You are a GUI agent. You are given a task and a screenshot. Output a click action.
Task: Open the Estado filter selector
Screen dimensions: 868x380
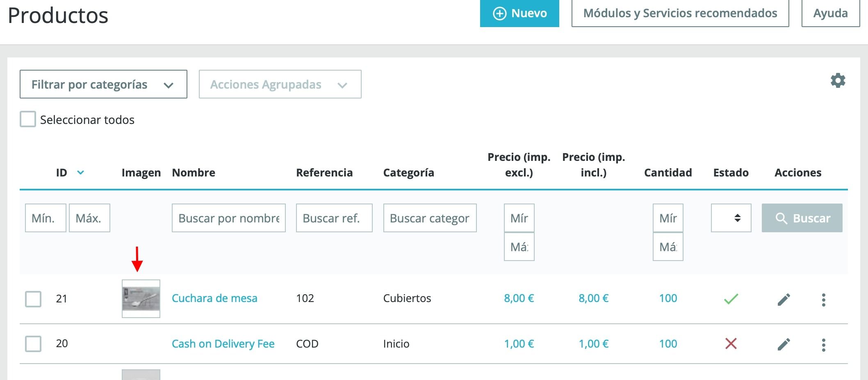pyautogui.click(x=731, y=218)
